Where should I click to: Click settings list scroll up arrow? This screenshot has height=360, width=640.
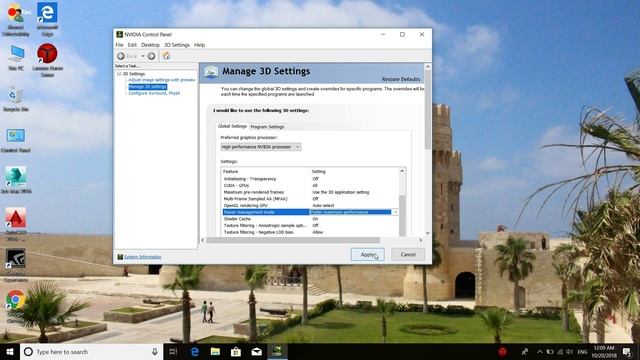402,171
